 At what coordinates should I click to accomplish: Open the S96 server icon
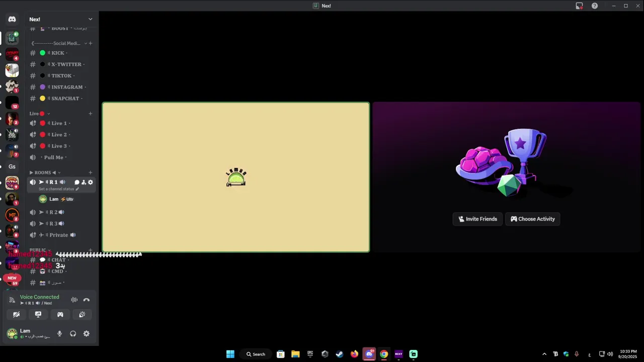pyautogui.click(x=12, y=134)
